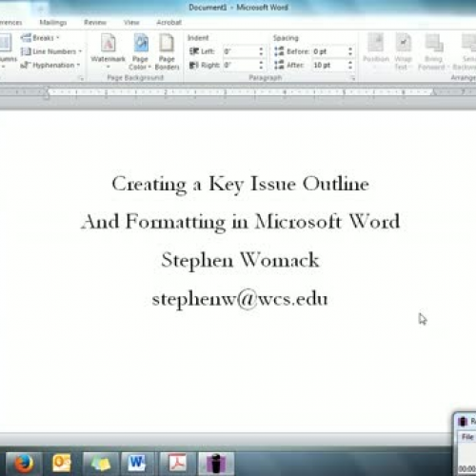Open Sticky Notes from the taskbar
This screenshot has width=476, height=476.
point(101,464)
